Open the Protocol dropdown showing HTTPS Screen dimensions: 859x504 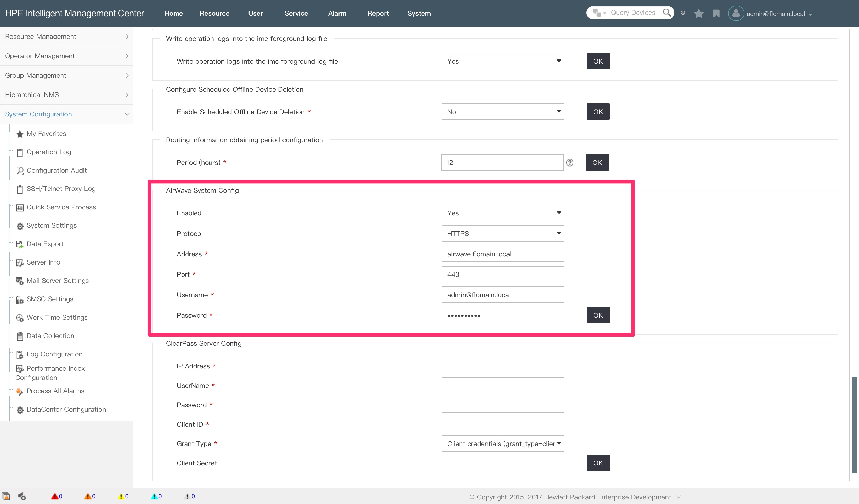coord(502,233)
